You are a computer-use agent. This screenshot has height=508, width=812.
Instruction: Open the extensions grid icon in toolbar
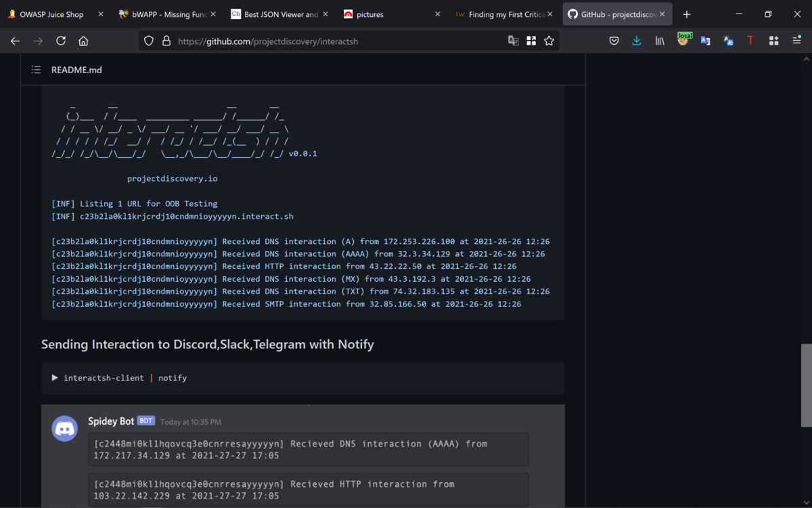coord(773,41)
